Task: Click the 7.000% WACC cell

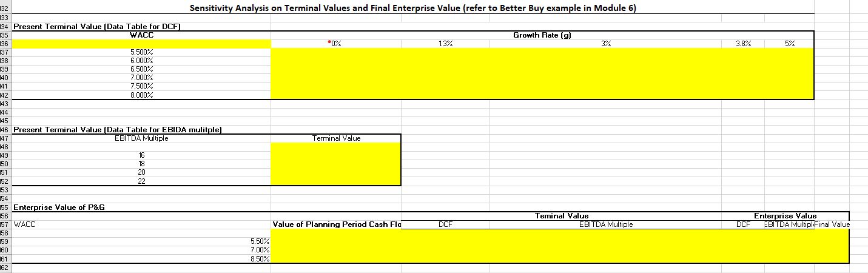Action: click(x=141, y=78)
